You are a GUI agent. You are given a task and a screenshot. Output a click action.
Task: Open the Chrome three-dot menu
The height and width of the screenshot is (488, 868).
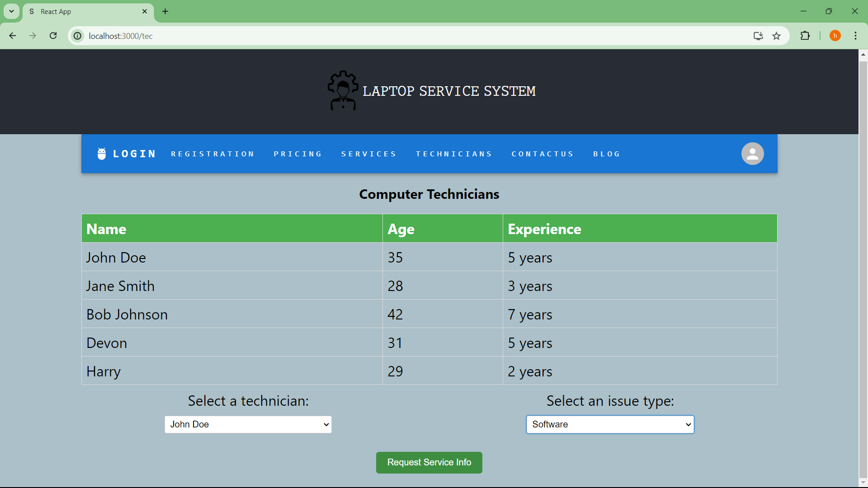[x=856, y=36]
